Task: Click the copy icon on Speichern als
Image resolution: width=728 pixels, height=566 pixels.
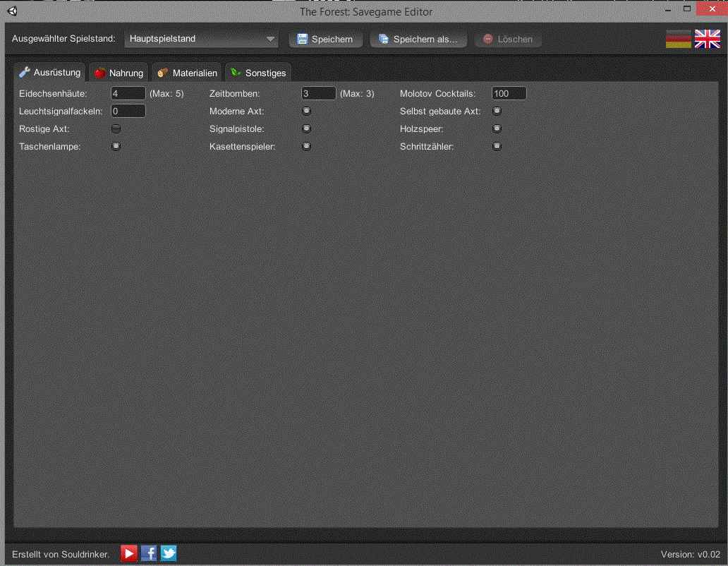Action: point(384,40)
